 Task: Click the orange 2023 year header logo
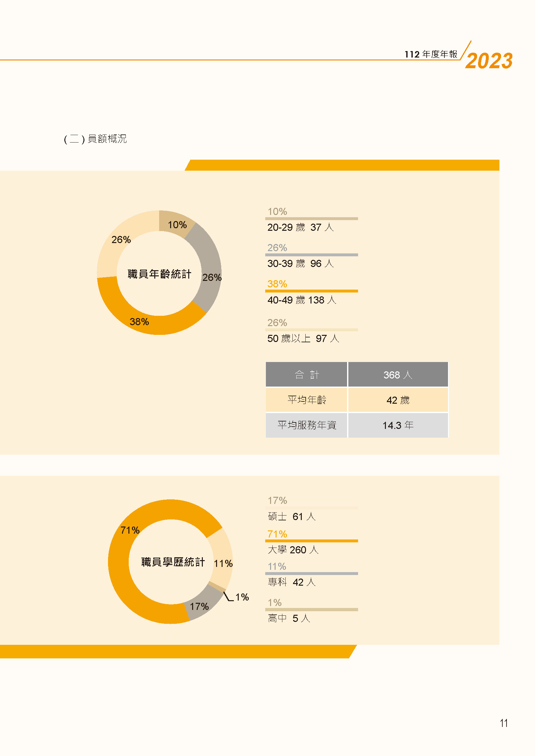pyautogui.click(x=489, y=60)
